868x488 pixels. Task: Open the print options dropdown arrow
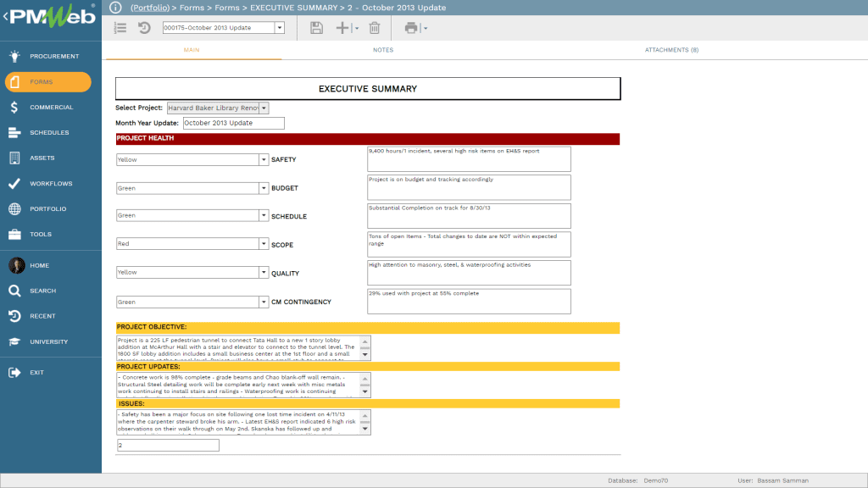coord(426,28)
